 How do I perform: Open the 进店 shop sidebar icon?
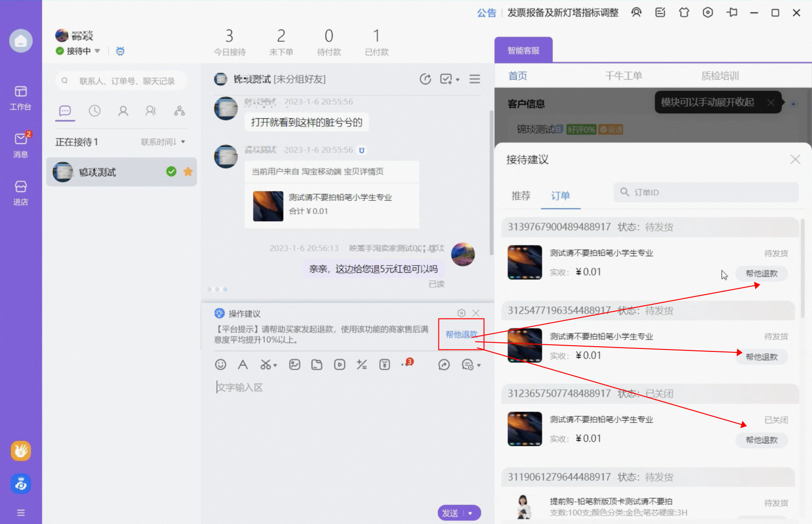point(21,193)
